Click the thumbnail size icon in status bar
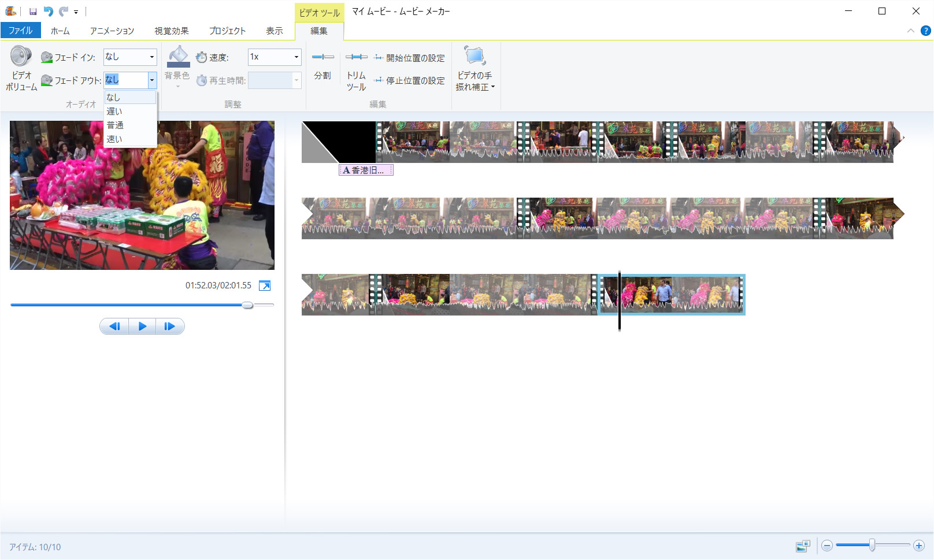 pyautogui.click(x=803, y=546)
